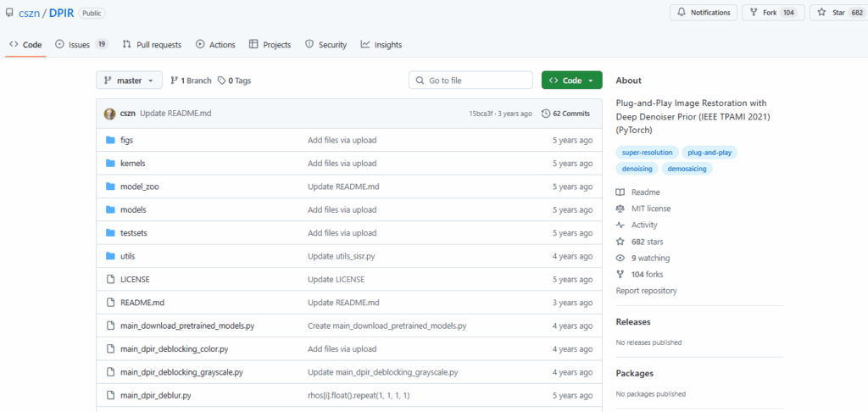868x412 pixels.
Task: Click the README.md file icon
Action: click(x=110, y=303)
